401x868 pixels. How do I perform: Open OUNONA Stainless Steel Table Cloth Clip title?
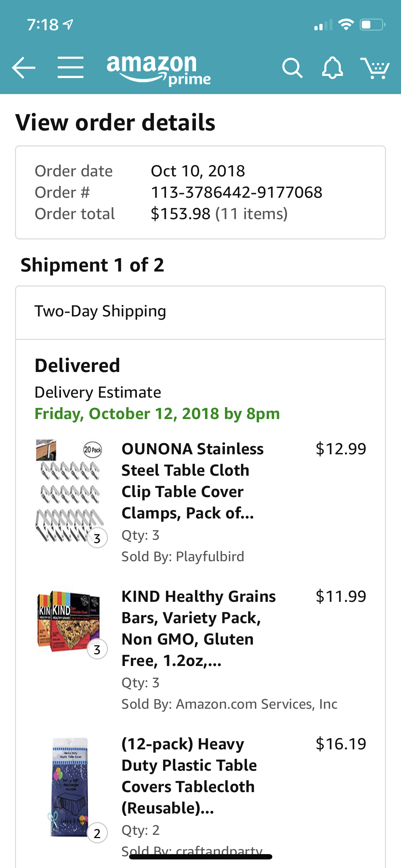192,481
